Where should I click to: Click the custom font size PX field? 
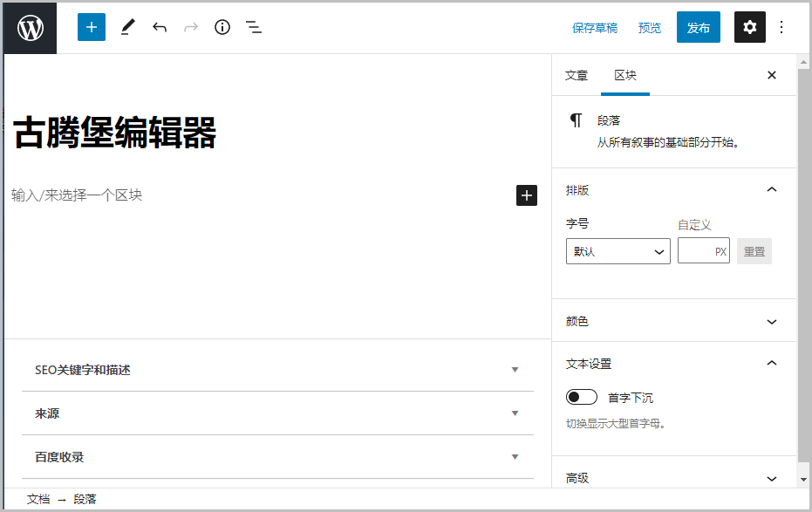(703, 251)
